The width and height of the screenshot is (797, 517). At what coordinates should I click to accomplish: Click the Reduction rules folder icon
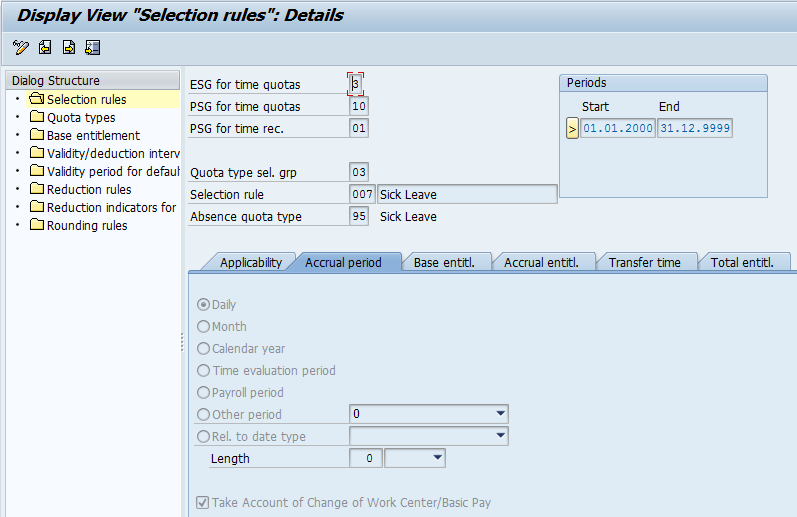pyautogui.click(x=37, y=190)
